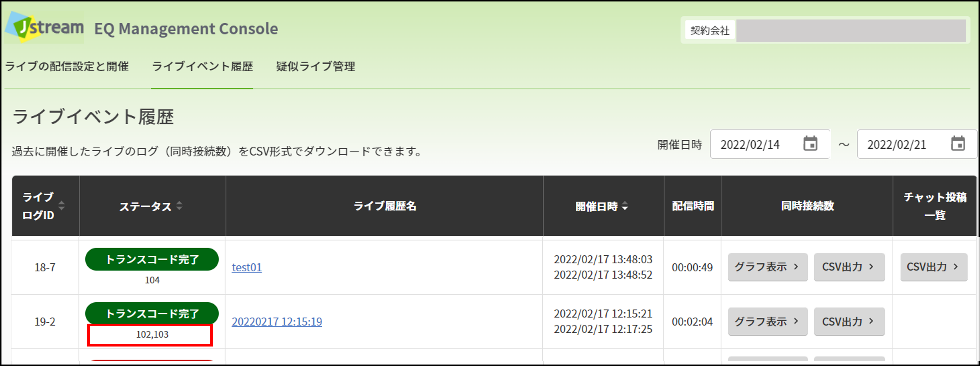Image resolution: width=980 pixels, height=366 pixels.
Task: Open the start date calendar picker icon
Action: (810, 144)
